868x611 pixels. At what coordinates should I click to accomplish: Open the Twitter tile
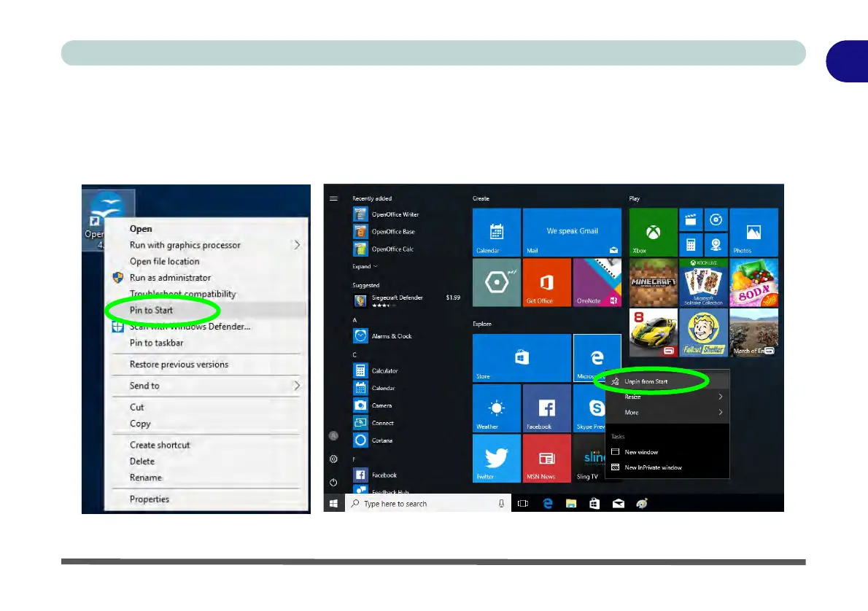[x=497, y=458]
